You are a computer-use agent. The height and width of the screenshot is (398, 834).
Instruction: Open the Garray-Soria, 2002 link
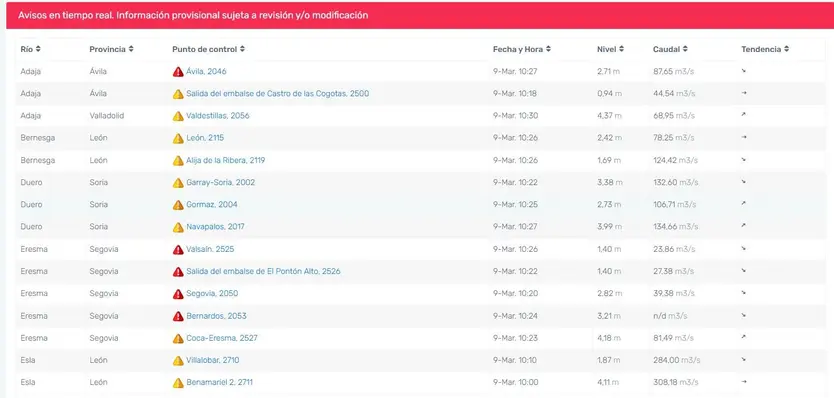tap(221, 183)
